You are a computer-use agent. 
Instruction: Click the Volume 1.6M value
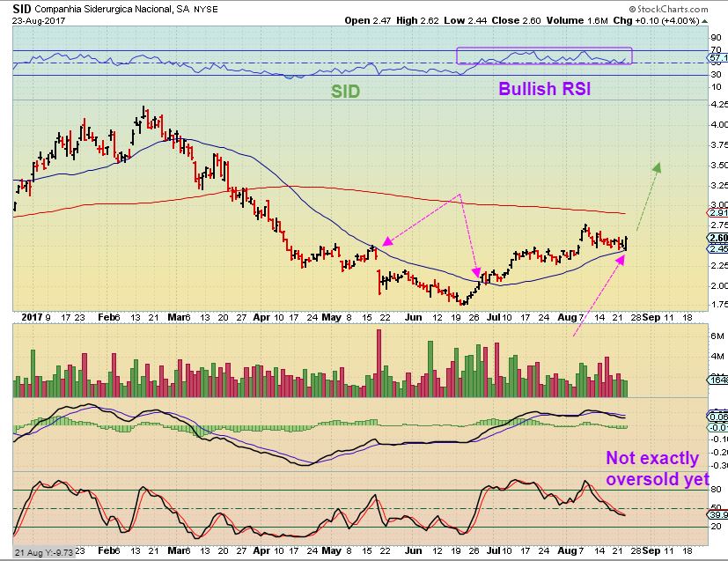577,20
